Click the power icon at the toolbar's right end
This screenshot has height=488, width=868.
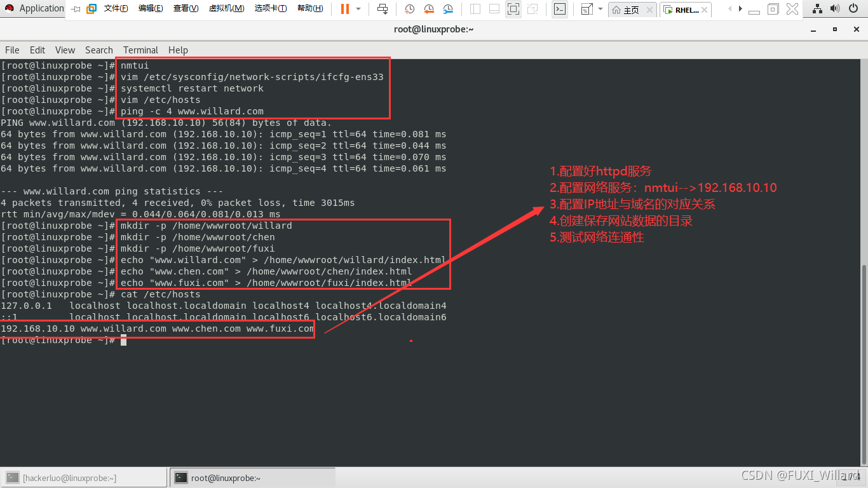tap(854, 8)
